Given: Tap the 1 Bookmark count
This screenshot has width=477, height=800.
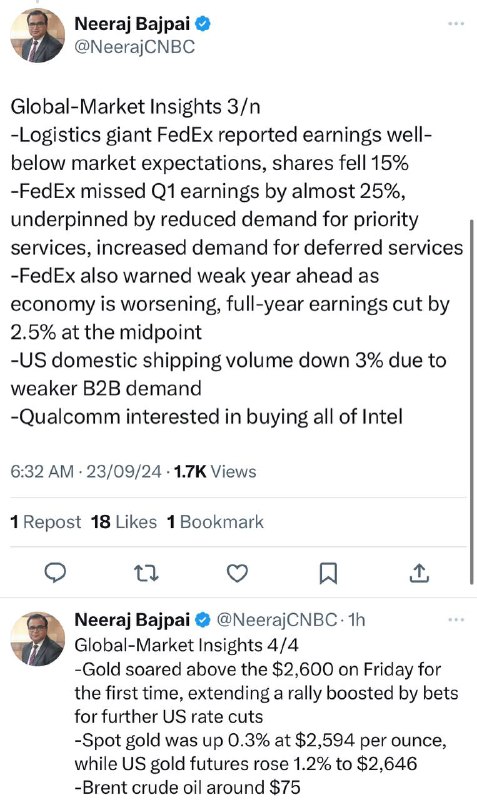Looking at the screenshot, I should pos(215,522).
